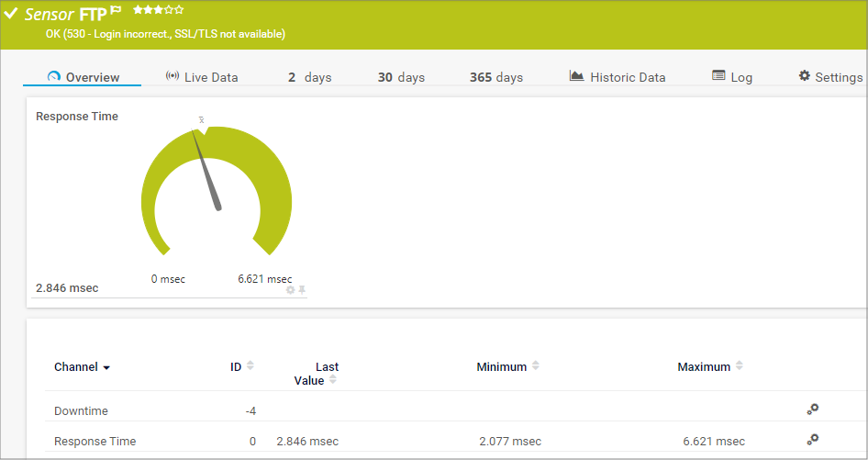View the 30 days graph tab

(x=401, y=77)
